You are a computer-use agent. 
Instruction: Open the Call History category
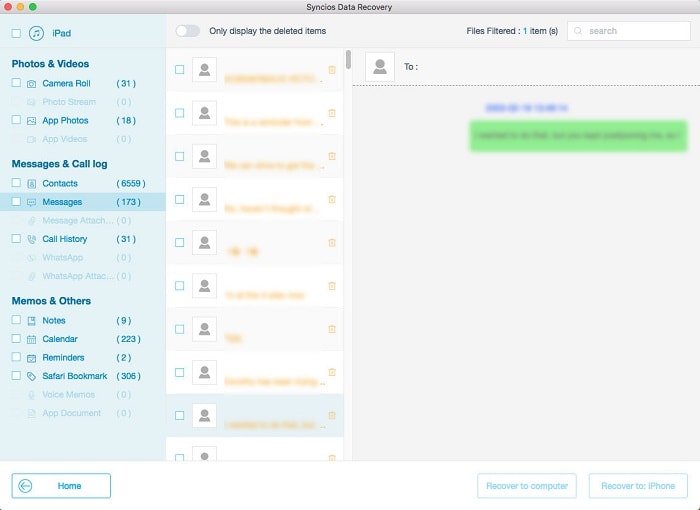(65, 239)
